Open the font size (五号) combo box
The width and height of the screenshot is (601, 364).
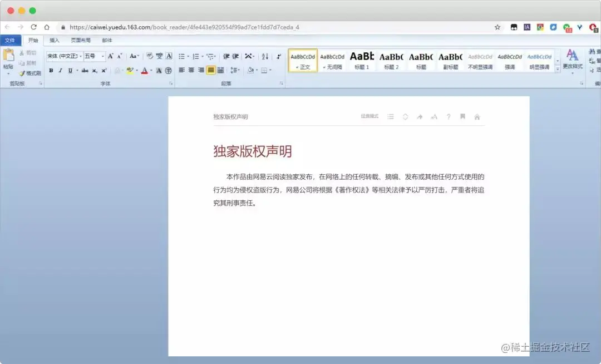point(94,56)
